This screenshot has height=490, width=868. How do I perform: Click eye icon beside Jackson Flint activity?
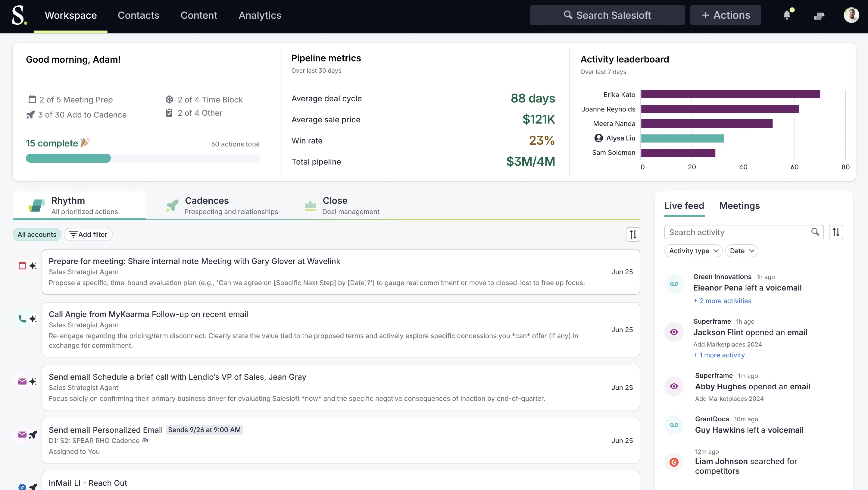click(674, 332)
